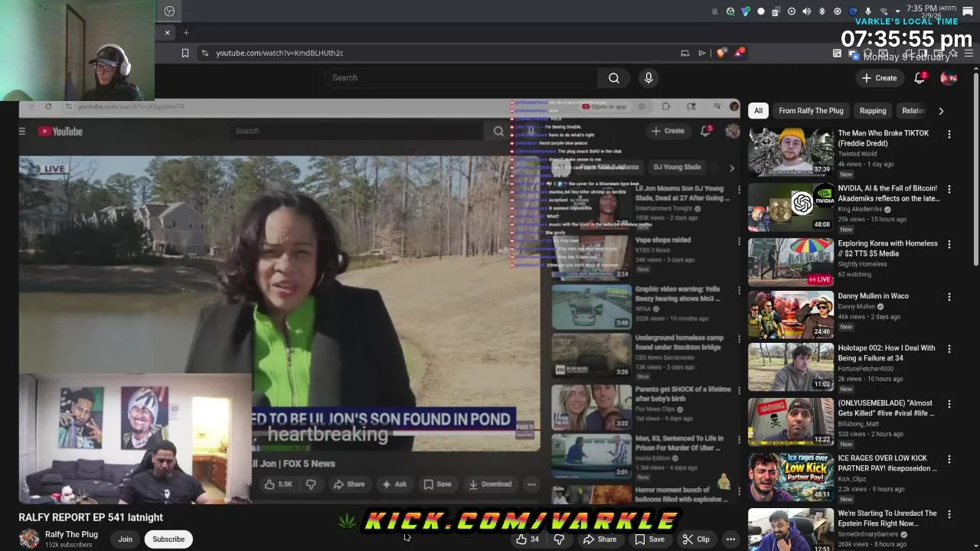Open Bluetooth from the system tray
This screenshot has width=980, height=551.
(822, 11)
